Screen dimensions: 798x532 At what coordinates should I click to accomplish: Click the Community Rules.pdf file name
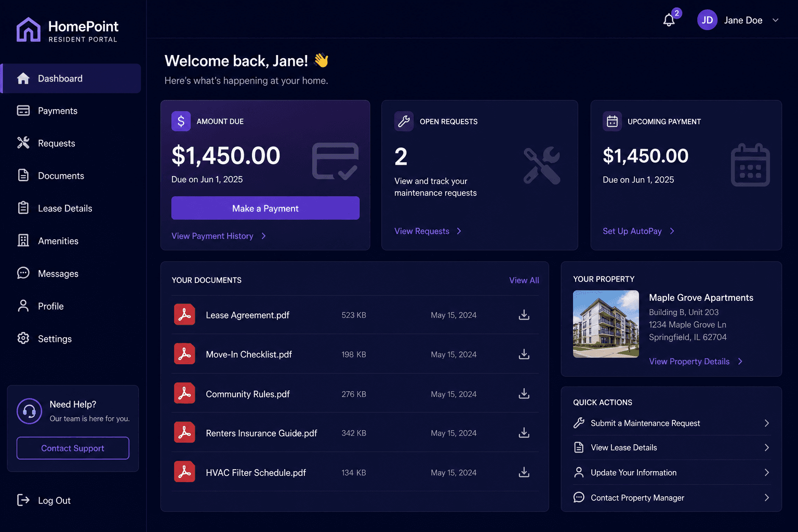[248, 394]
